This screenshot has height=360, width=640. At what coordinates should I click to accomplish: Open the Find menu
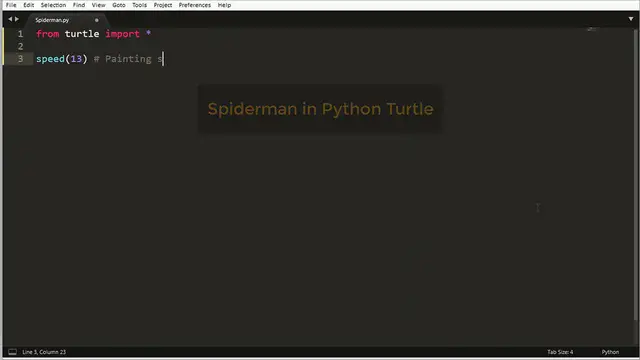coord(79,5)
